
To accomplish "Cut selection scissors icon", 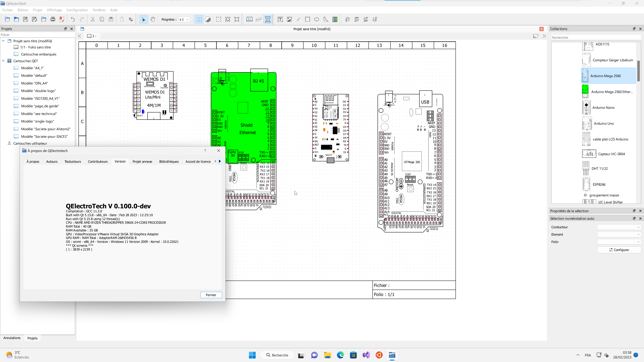I will pos(93,19).
